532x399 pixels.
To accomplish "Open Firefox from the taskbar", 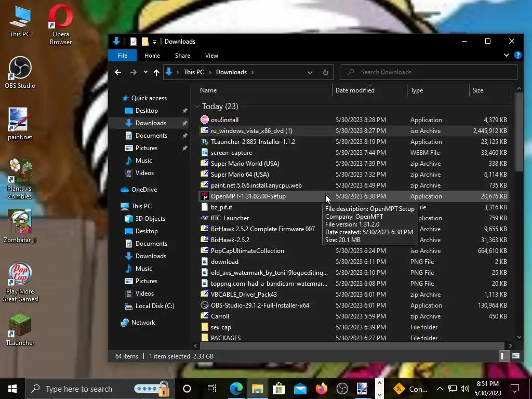I will tap(321, 389).
